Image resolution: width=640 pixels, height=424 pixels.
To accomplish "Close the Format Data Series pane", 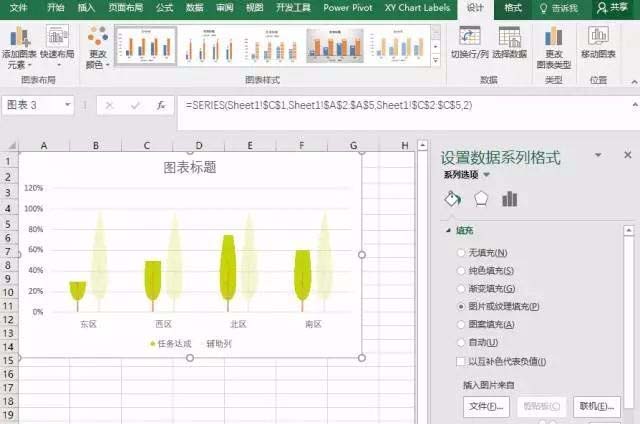I will click(x=628, y=155).
